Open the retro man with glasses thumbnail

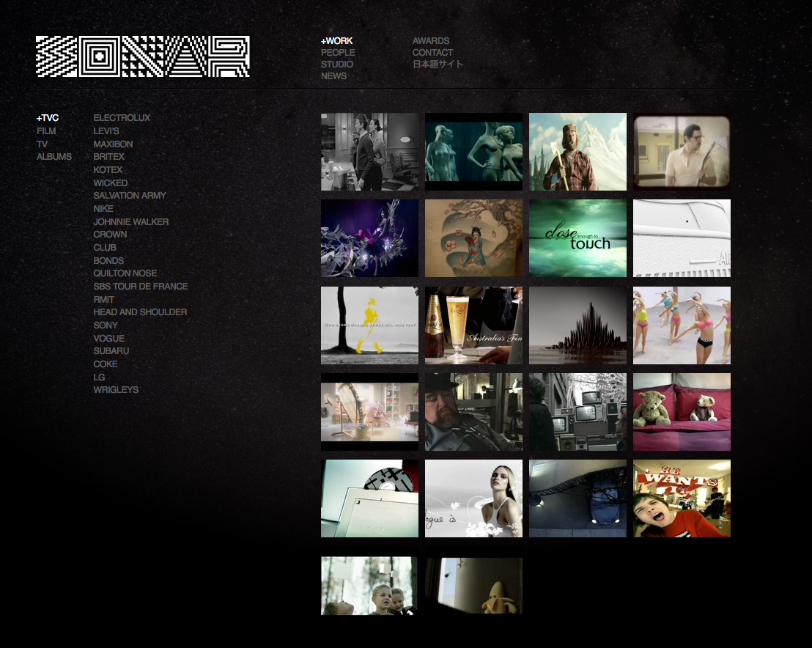point(682,152)
